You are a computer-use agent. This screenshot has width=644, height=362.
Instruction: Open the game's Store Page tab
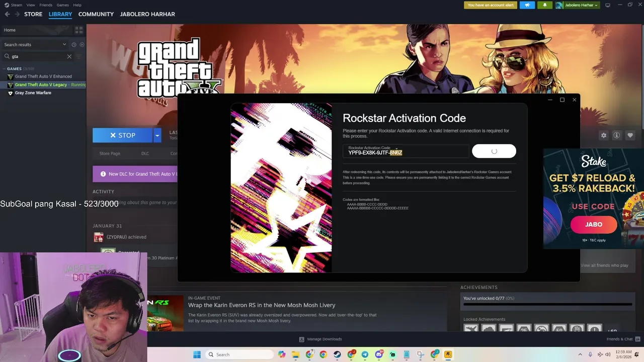pyautogui.click(x=110, y=153)
